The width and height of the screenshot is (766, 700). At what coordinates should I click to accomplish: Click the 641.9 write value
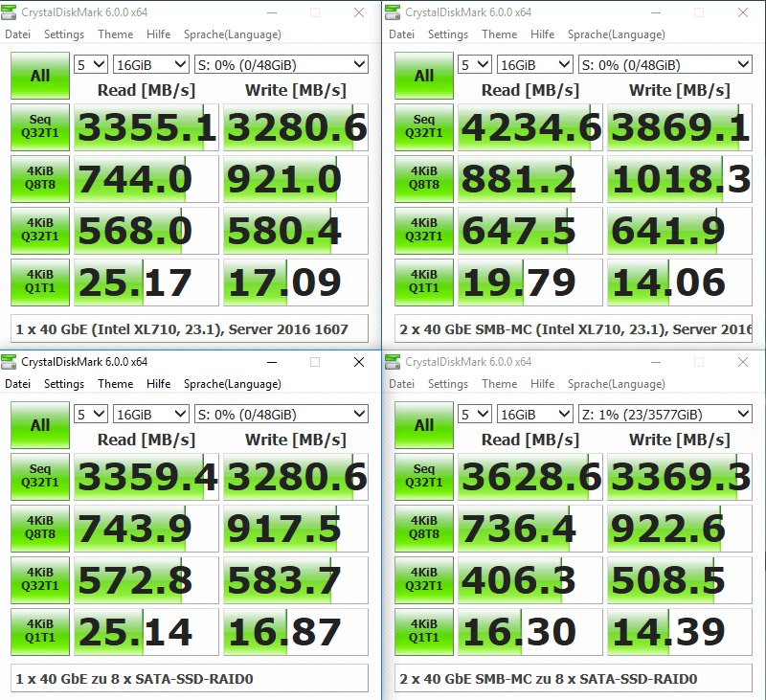click(680, 231)
